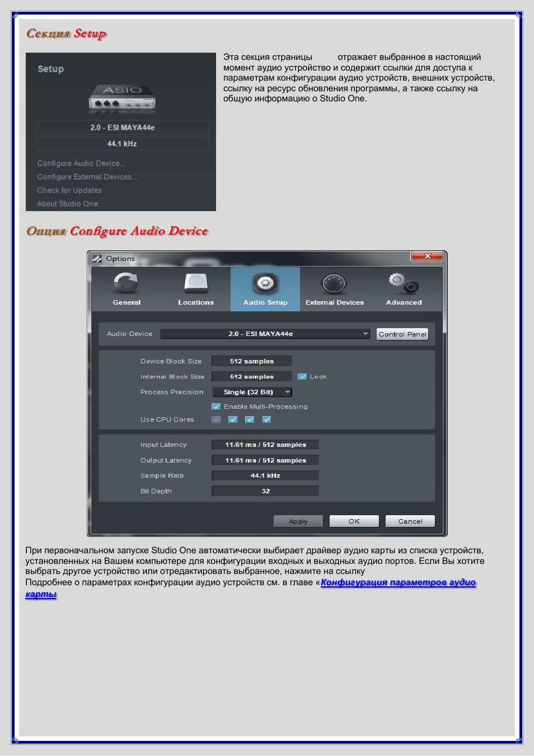Click the Setup panel heading
This screenshot has height=756, width=534.
(x=51, y=69)
